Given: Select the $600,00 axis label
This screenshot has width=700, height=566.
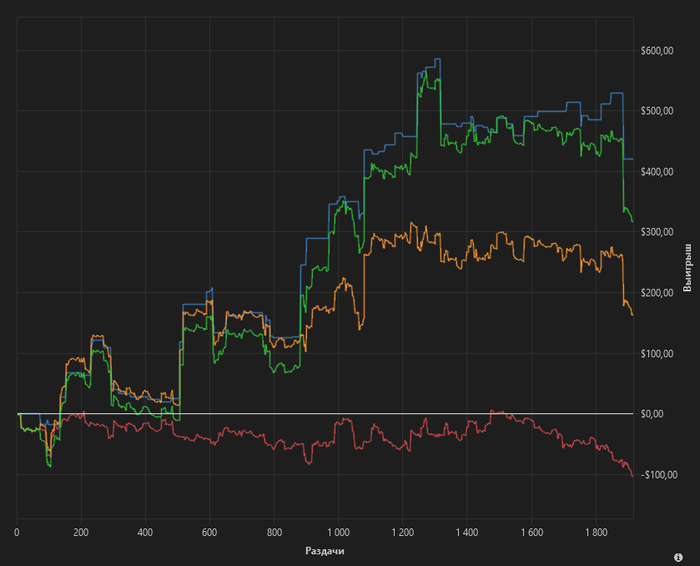Looking at the screenshot, I should pos(657,51).
